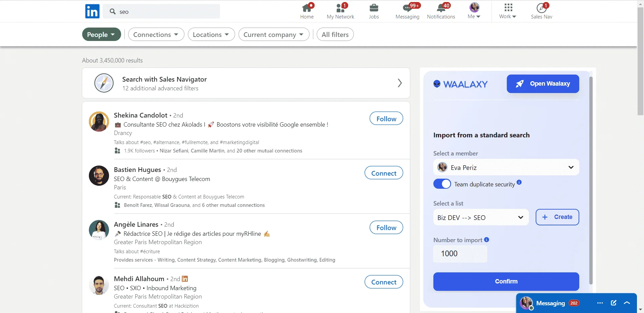Click the mutual connections icon under Shekina Candolot
The image size is (644, 313).
click(x=117, y=151)
